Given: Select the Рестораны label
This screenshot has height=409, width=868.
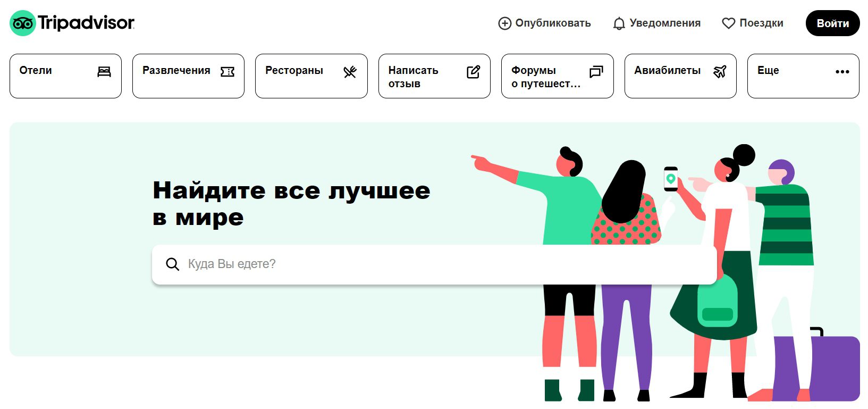Looking at the screenshot, I should [294, 70].
